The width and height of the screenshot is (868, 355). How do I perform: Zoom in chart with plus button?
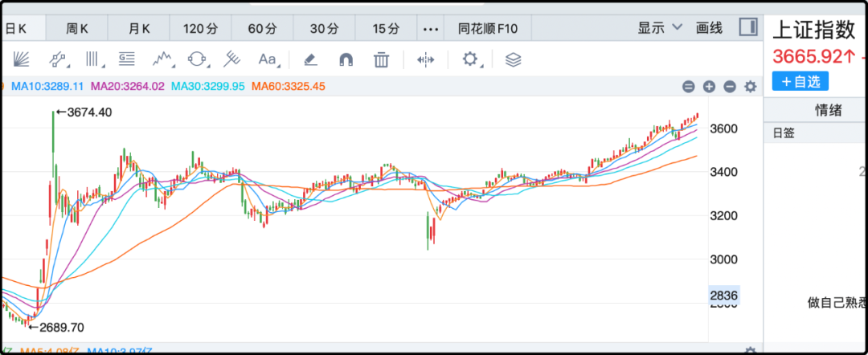pos(709,87)
